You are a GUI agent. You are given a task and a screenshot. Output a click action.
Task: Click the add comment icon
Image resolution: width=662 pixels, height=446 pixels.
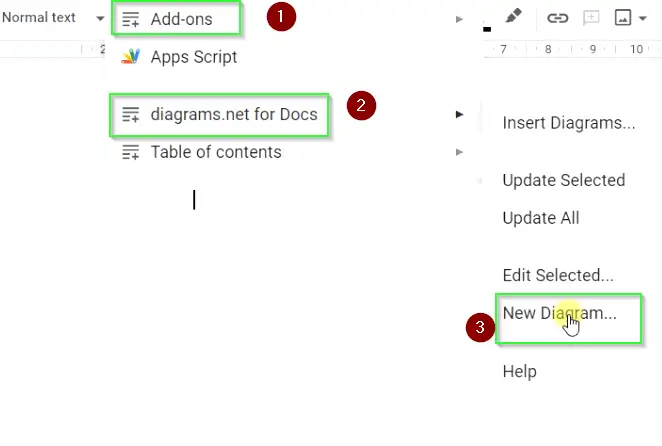[591, 18]
